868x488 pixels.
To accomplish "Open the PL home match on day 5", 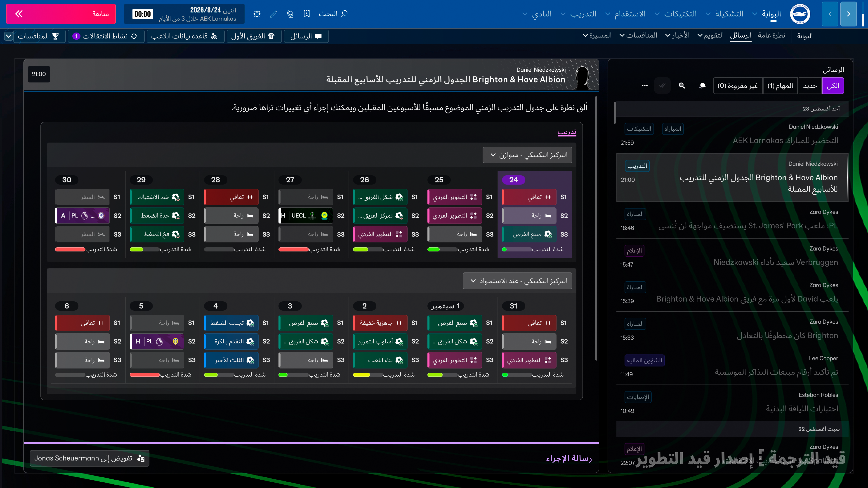I will click(157, 342).
